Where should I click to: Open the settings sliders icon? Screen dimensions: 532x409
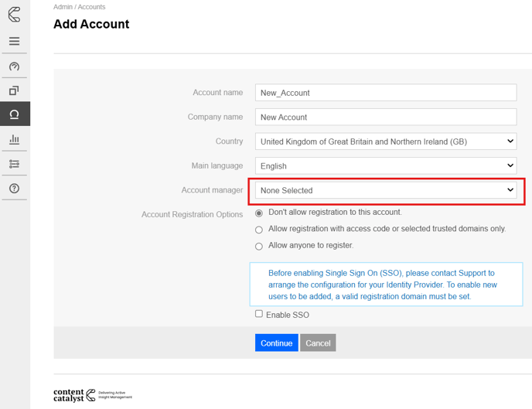point(14,164)
